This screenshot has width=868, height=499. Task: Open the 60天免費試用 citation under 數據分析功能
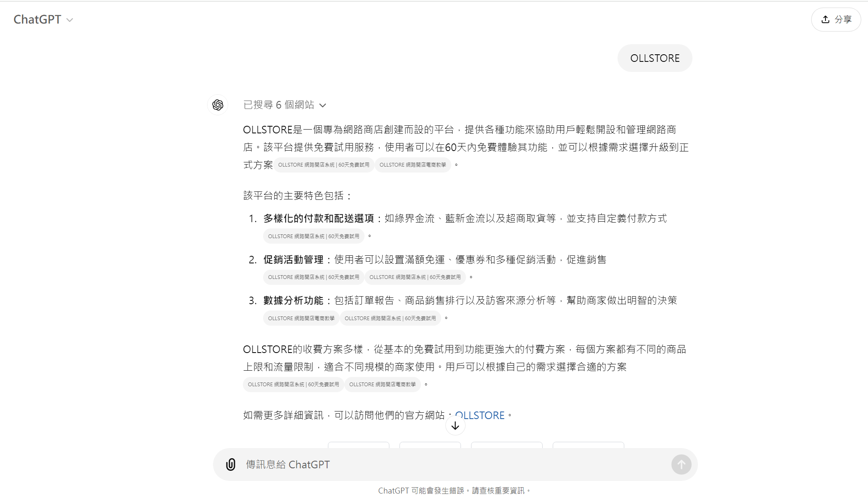click(390, 319)
